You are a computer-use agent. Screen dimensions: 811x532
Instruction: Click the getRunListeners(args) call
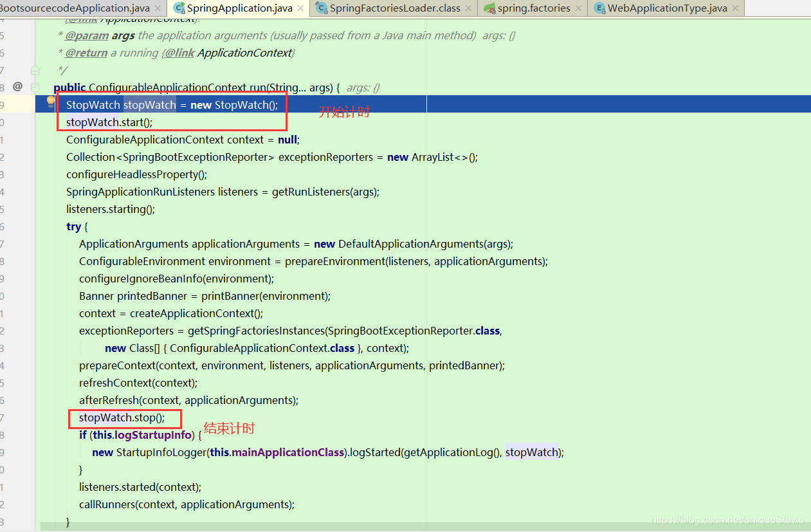point(325,192)
